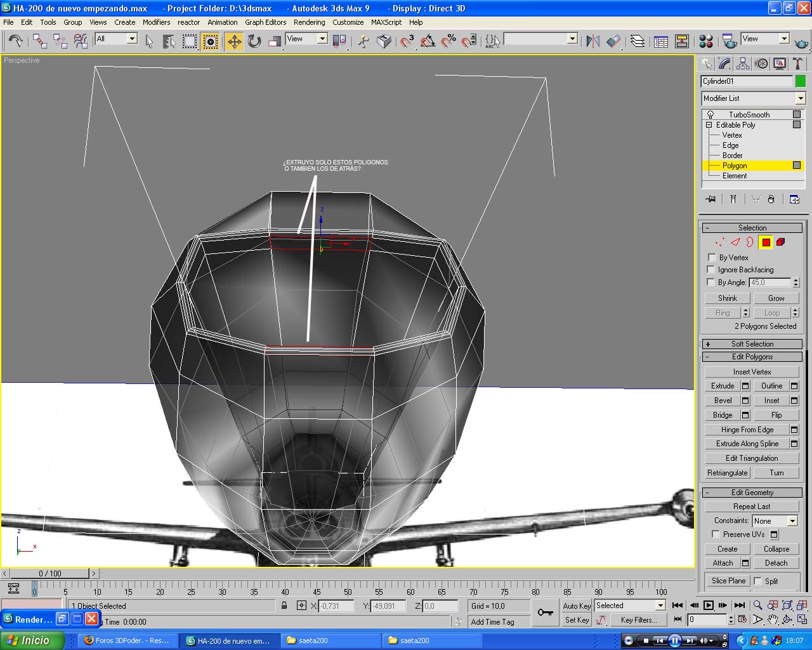Activate the Select and Link tool
This screenshot has height=650, width=812.
[40, 42]
